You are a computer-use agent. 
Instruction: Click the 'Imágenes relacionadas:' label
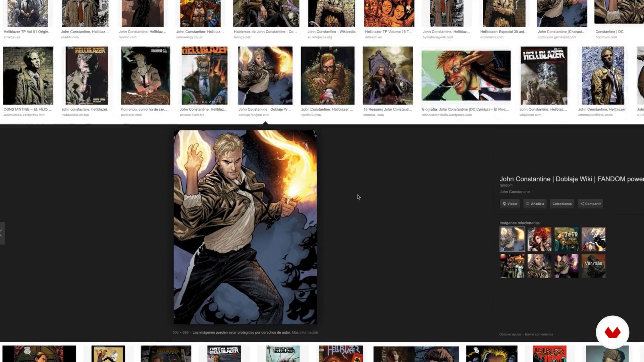click(x=520, y=223)
